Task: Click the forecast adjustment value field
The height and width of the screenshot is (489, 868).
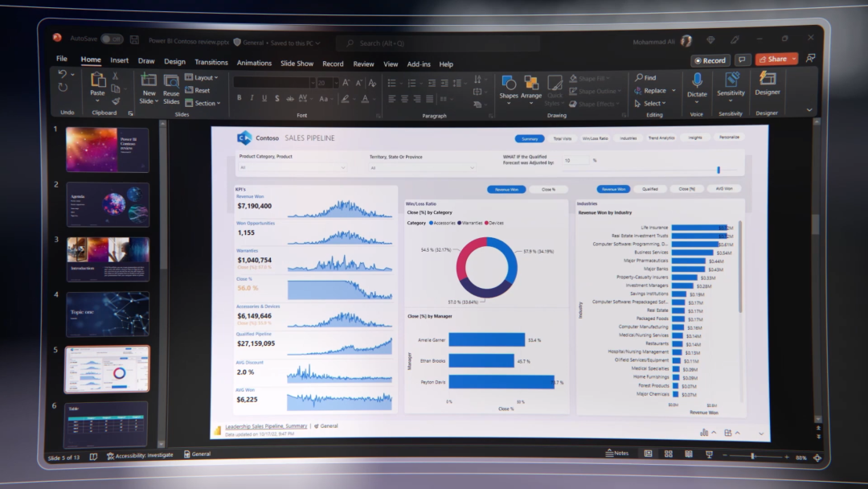Action: [576, 161]
